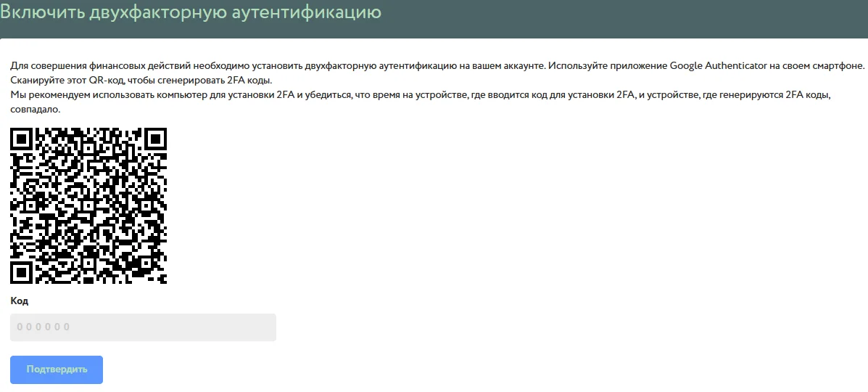
Task: Click the Код label above the input
Action: (x=20, y=301)
